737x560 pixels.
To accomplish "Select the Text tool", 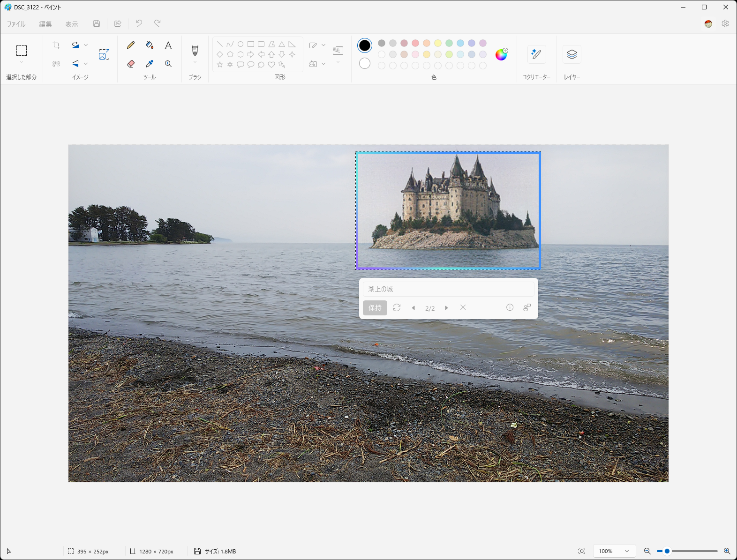I will (x=168, y=45).
